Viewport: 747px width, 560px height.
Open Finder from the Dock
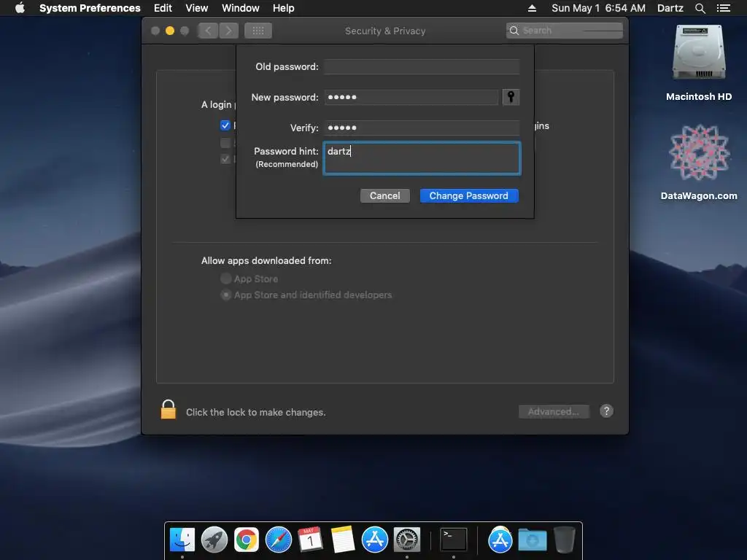pyautogui.click(x=182, y=540)
